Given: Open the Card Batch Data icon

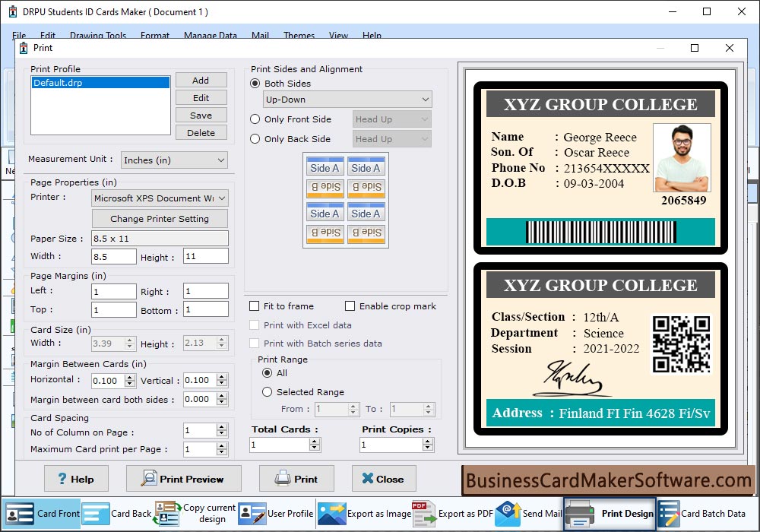Looking at the screenshot, I should pos(668,514).
